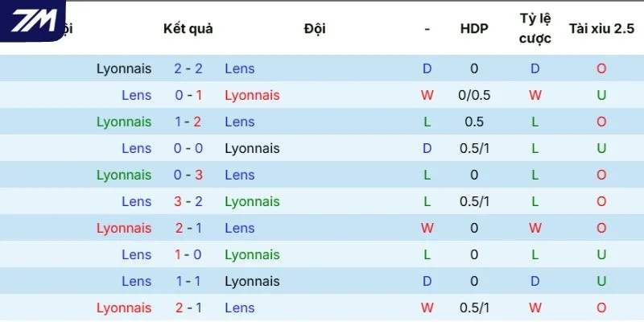644x322 pixels.
Task: Click the O marker in the 2 - 2 row
Action: [x=601, y=68]
